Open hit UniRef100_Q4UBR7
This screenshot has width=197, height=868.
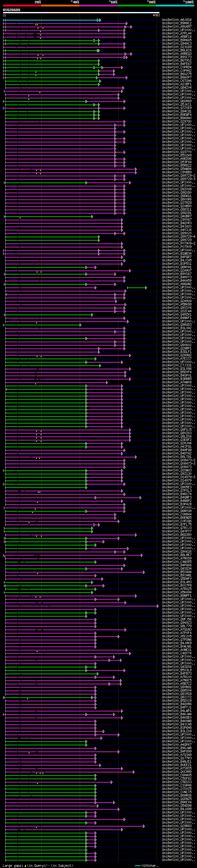[177, 216]
